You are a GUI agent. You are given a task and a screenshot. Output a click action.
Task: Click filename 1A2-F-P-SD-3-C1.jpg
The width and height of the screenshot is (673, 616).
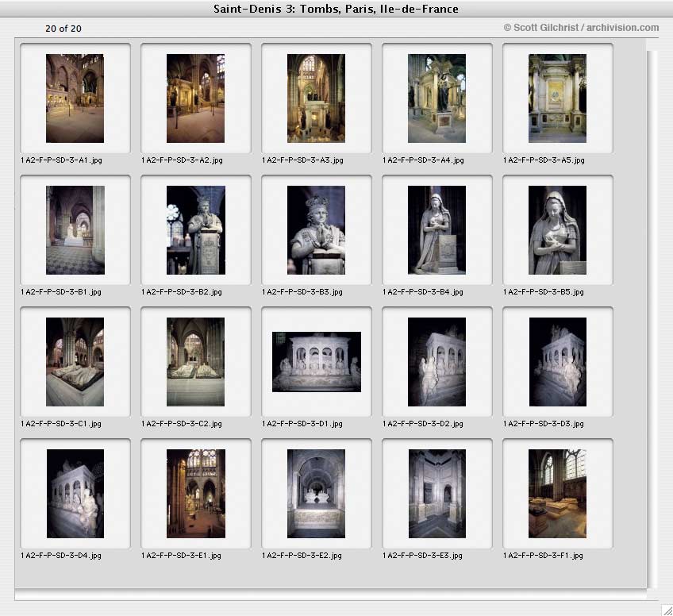pyautogui.click(x=61, y=424)
